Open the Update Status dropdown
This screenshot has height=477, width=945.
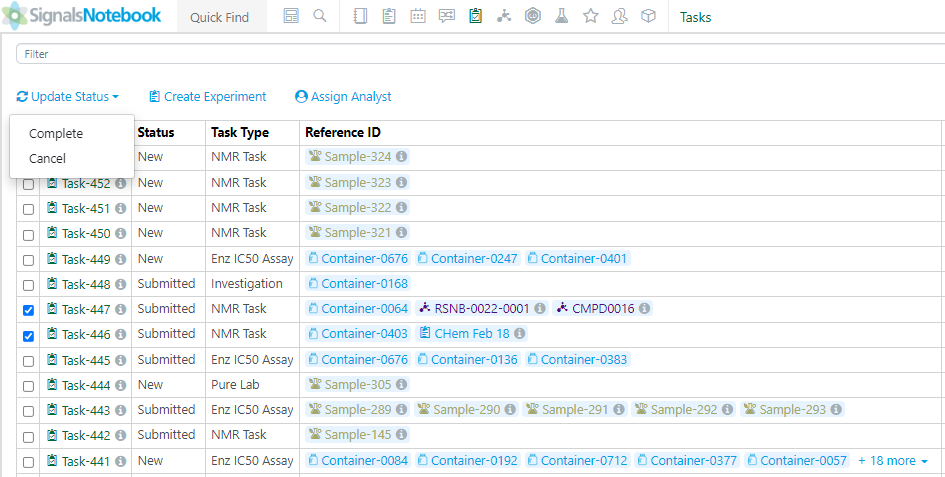[x=68, y=97]
